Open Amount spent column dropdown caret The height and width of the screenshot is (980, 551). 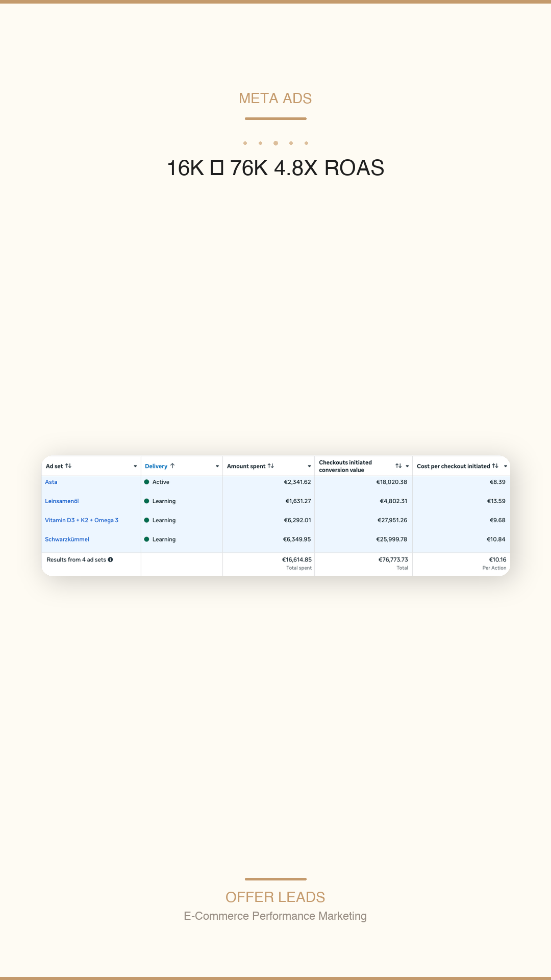309,467
